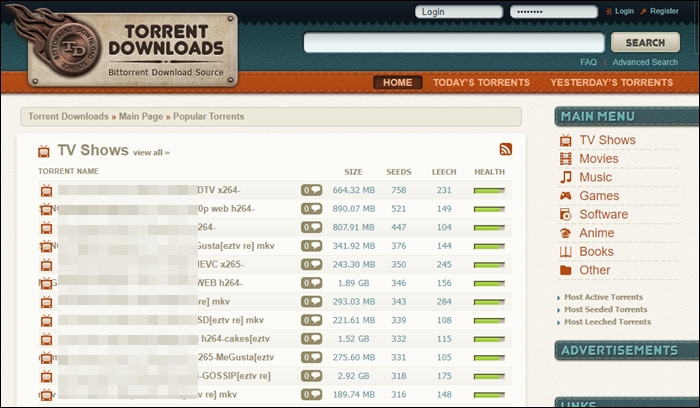Click the login key icon in the header

(608, 11)
